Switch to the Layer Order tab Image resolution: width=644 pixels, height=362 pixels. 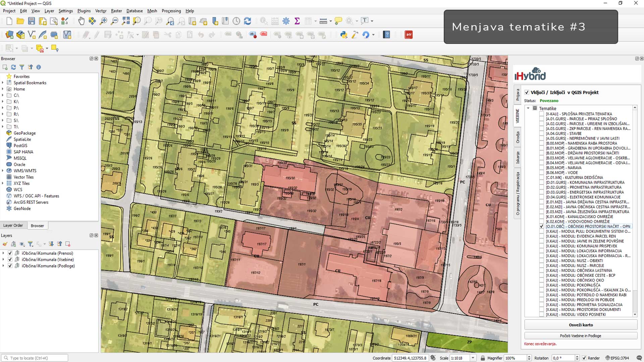[x=13, y=226]
